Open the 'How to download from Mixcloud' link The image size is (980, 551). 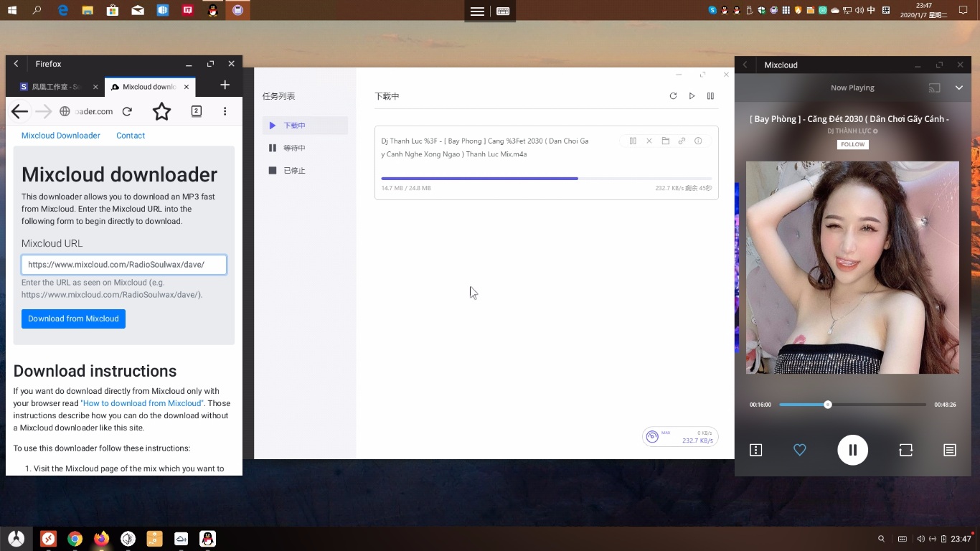142,403
